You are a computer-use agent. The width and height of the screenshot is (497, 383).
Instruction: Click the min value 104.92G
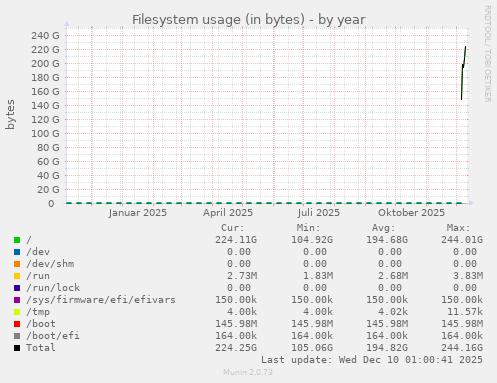(312, 240)
